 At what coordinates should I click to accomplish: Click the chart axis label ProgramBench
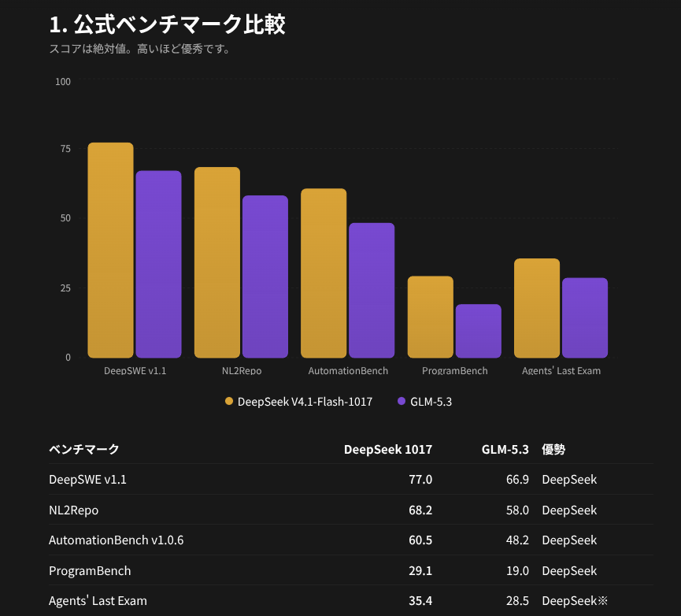click(455, 370)
